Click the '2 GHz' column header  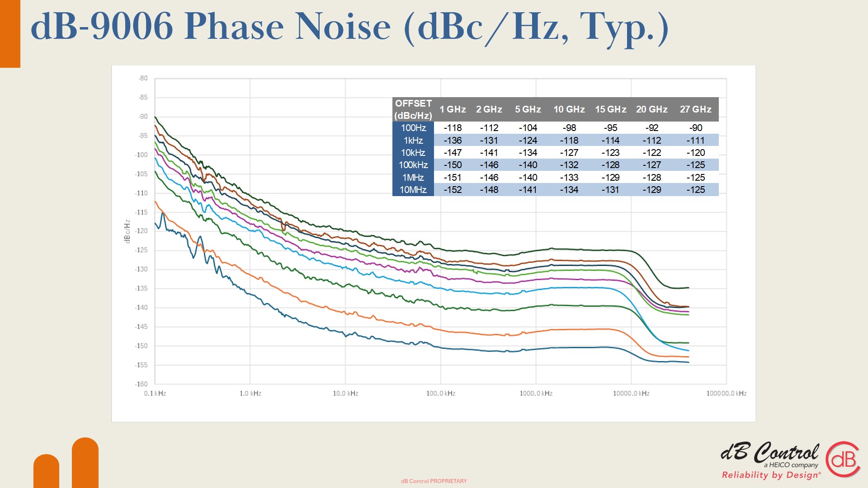point(489,109)
